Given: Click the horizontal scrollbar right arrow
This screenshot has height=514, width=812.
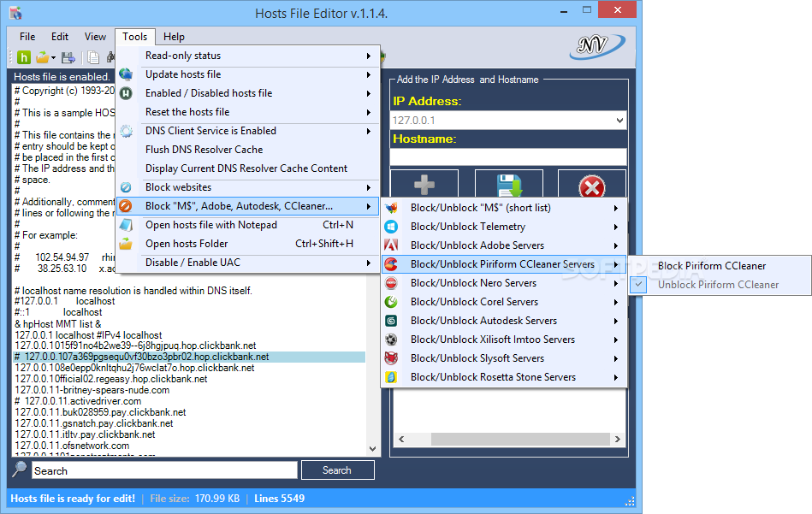Looking at the screenshot, I should (617, 440).
